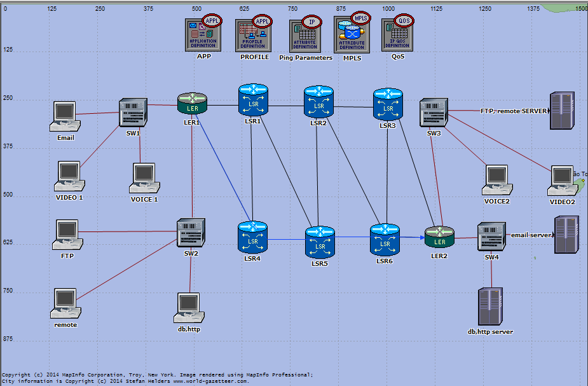Open the MPLS attribute definition node
The width and height of the screenshot is (588, 386).
[352, 35]
